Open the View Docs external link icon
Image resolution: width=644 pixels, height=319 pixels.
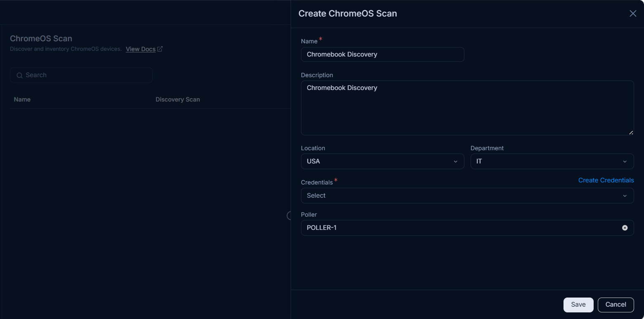tap(160, 49)
